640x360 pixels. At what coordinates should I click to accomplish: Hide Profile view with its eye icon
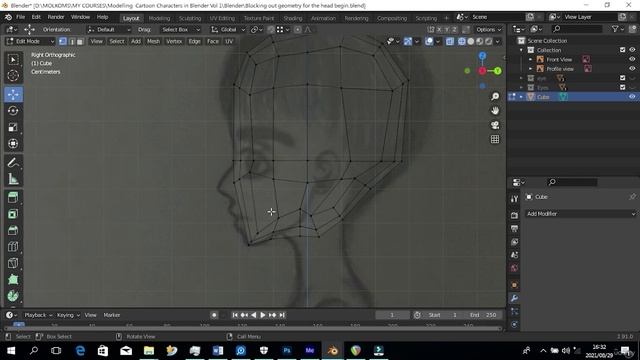click(632, 69)
